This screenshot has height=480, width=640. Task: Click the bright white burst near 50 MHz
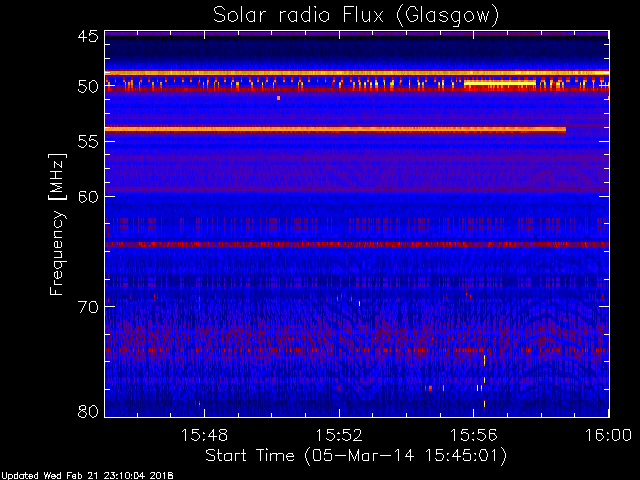coord(500,83)
